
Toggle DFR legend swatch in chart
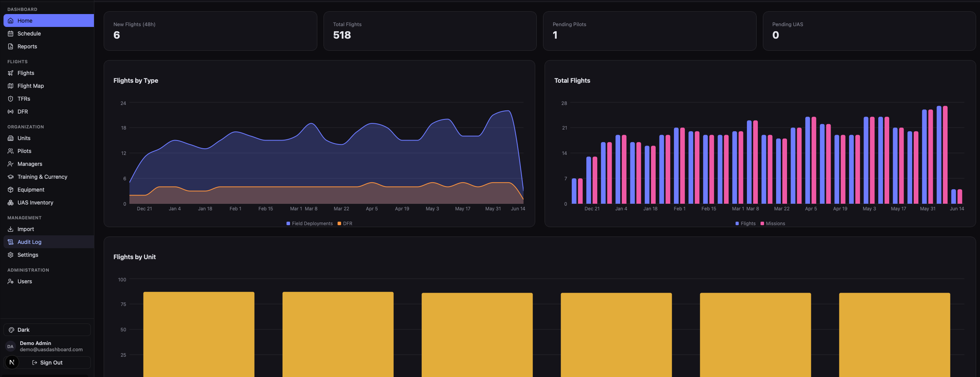[339, 224]
